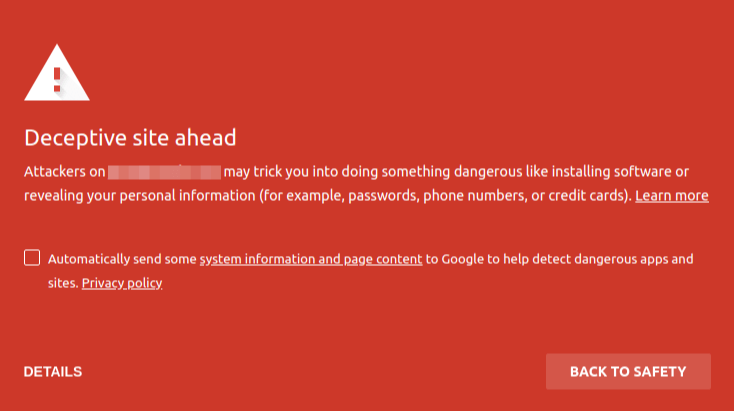Click the 'Attackers on' text

click(65, 172)
